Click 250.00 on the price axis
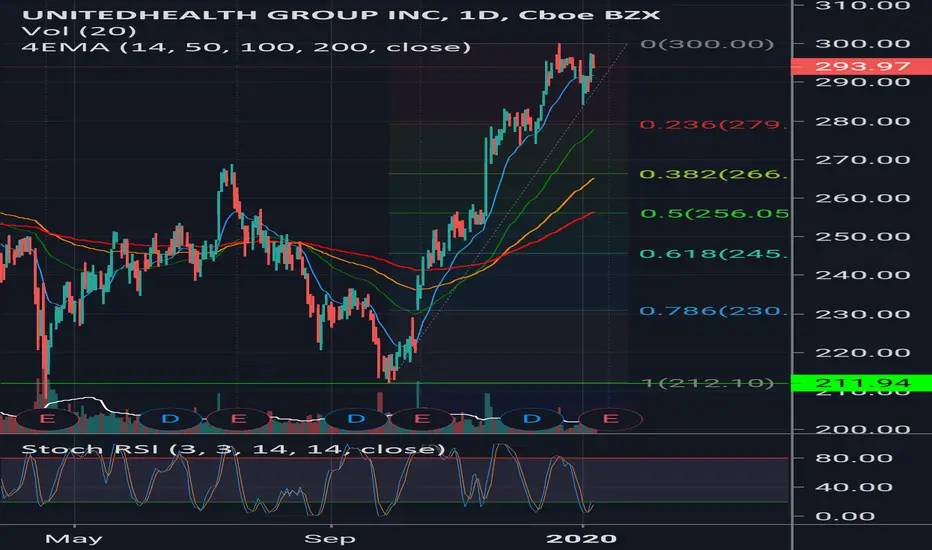Image resolution: width=932 pixels, height=550 pixels. click(862, 237)
